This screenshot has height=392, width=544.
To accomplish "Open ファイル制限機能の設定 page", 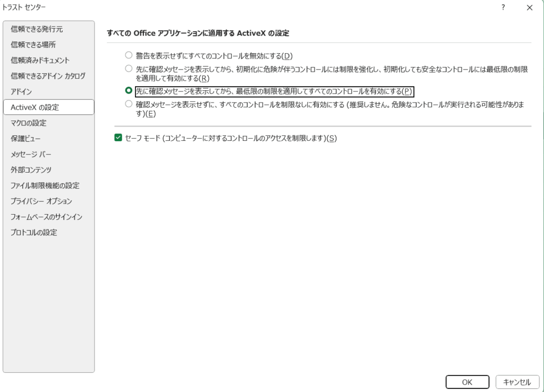I will click(x=45, y=186).
